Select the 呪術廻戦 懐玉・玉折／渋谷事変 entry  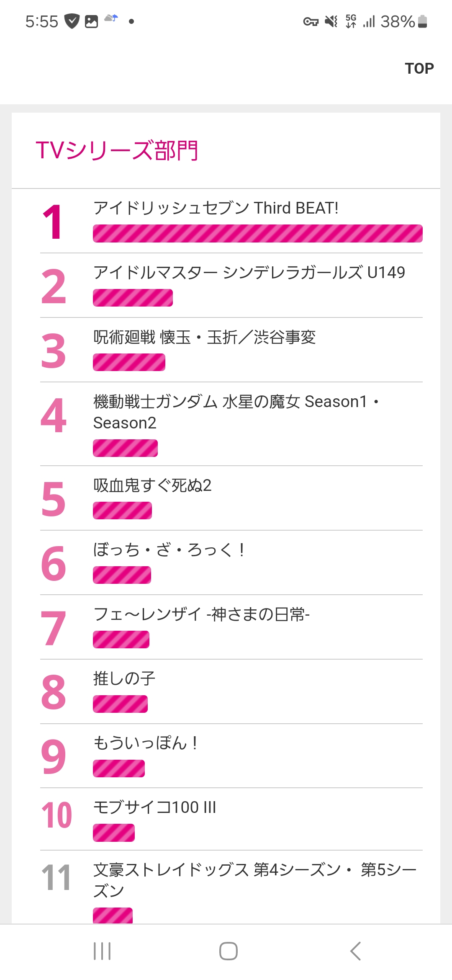pos(231,350)
